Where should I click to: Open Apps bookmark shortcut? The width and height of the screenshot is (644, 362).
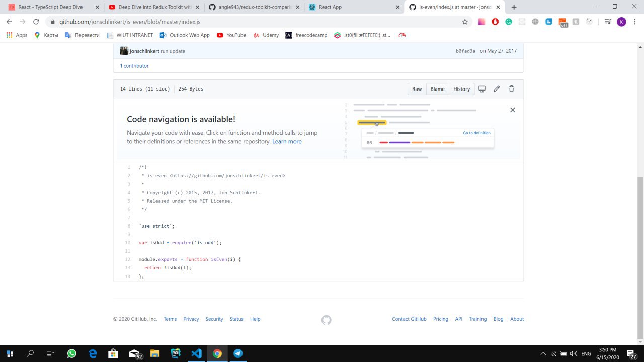point(17,35)
